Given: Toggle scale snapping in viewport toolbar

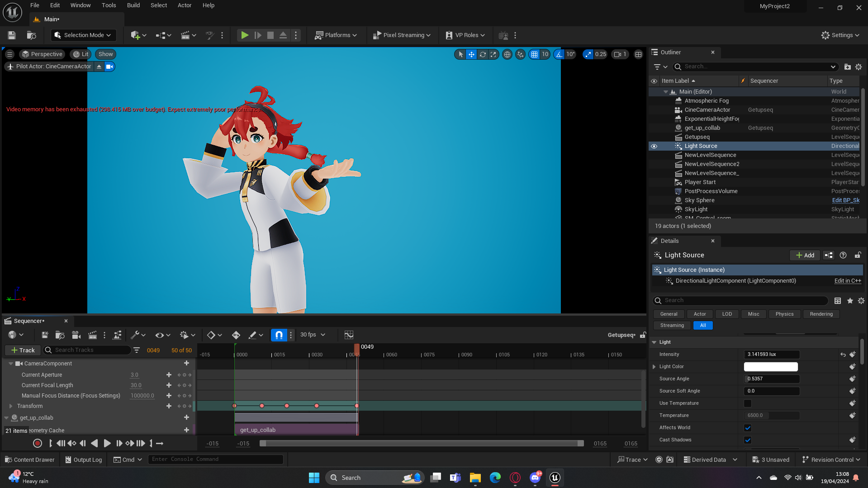Looking at the screenshot, I should pos(588,54).
